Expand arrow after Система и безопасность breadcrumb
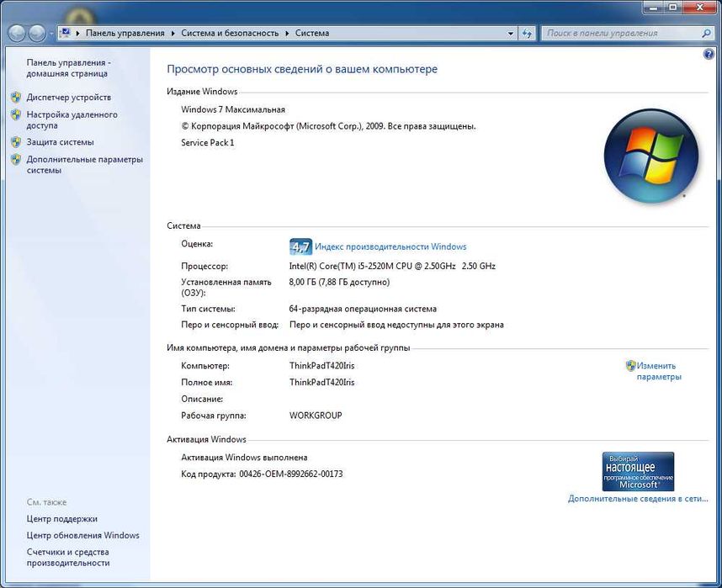This screenshot has height=588, width=722. point(287,33)
